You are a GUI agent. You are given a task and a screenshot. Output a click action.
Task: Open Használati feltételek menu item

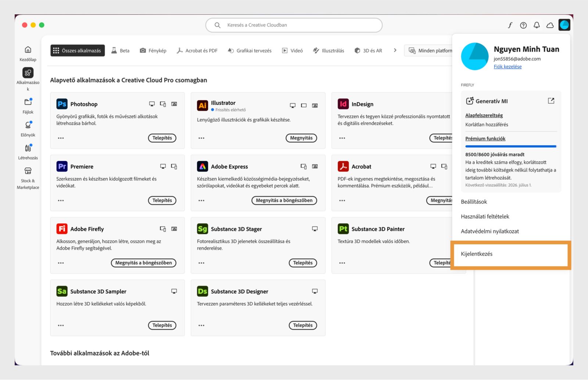485,216
